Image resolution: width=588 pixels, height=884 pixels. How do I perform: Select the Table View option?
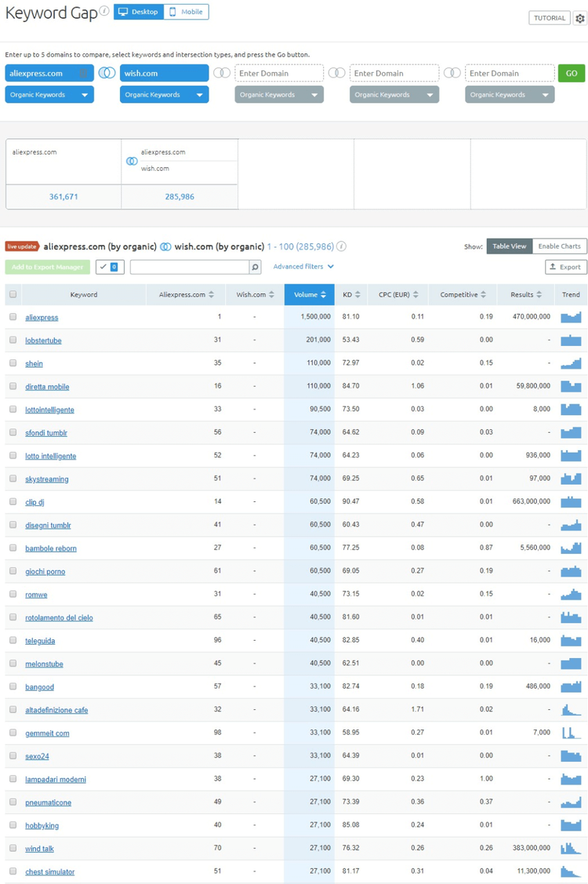click(509, 246)
